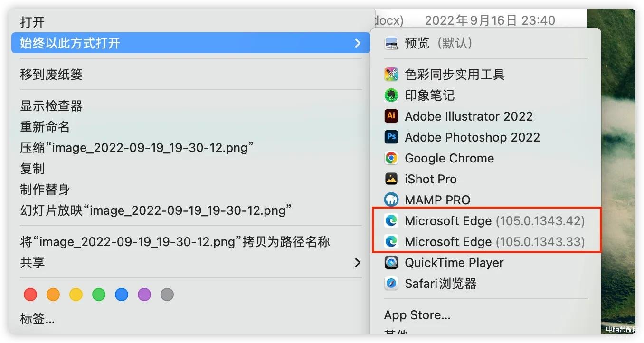Image resolution: width=644 pixels, height=343 pixels.
Task: Click the QuickTime Player icon
Action: pos(391,263)
